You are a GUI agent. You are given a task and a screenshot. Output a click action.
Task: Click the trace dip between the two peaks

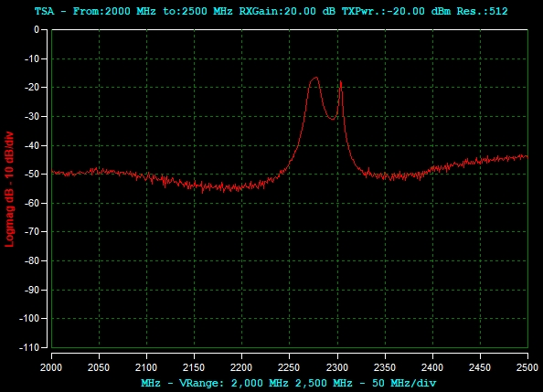click(333, 119)
